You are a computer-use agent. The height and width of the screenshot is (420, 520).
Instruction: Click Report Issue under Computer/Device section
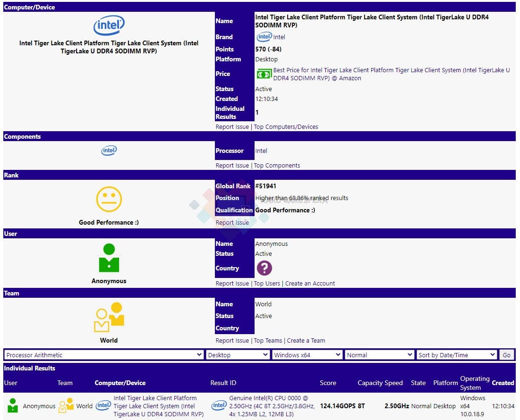point(232,127)
